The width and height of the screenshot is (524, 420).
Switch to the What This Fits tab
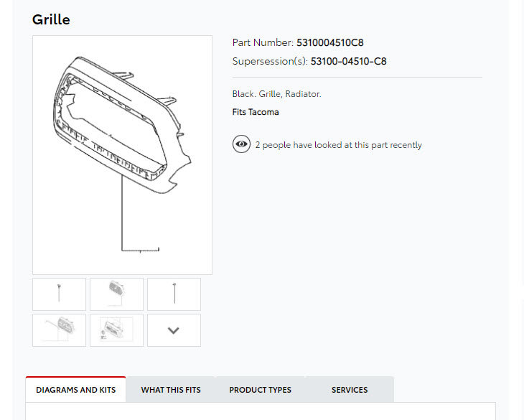(171, 390)
